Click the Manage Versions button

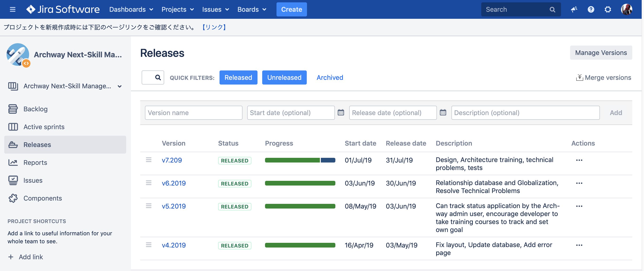(x=601, y=53)
